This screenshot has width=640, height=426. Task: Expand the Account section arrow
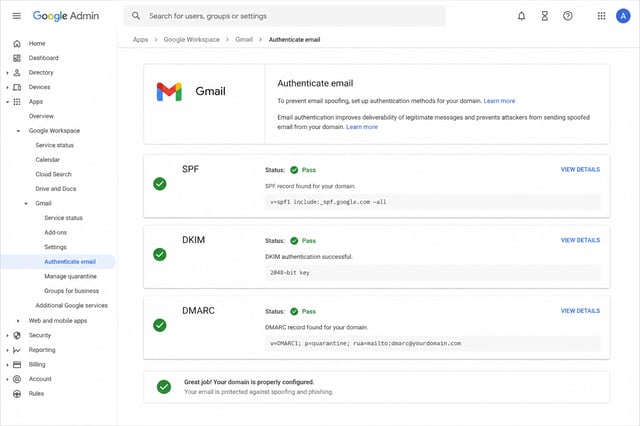[7, 379]
